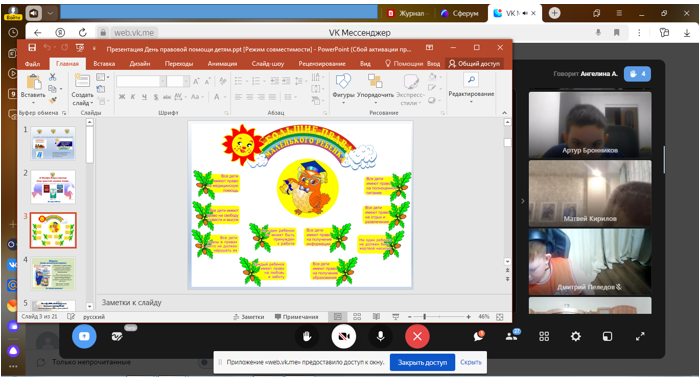Toggle Примечания comments pane
699x377 pixels.
click(x=296, y=317)
